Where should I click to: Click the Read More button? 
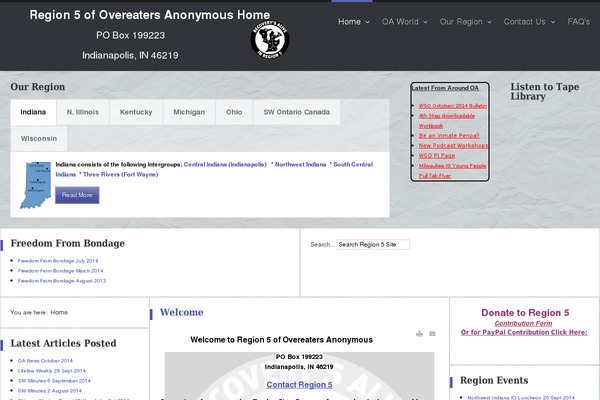point(77,195)
